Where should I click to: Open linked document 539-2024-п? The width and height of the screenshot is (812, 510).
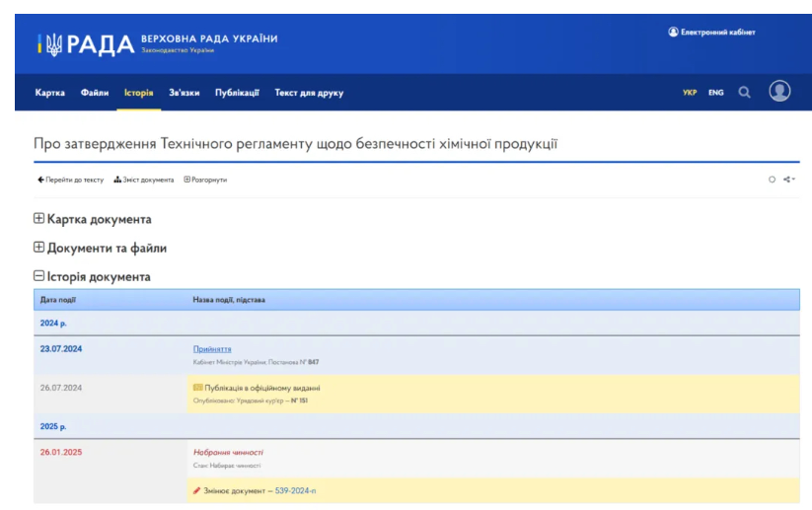[x=295, y=490]
